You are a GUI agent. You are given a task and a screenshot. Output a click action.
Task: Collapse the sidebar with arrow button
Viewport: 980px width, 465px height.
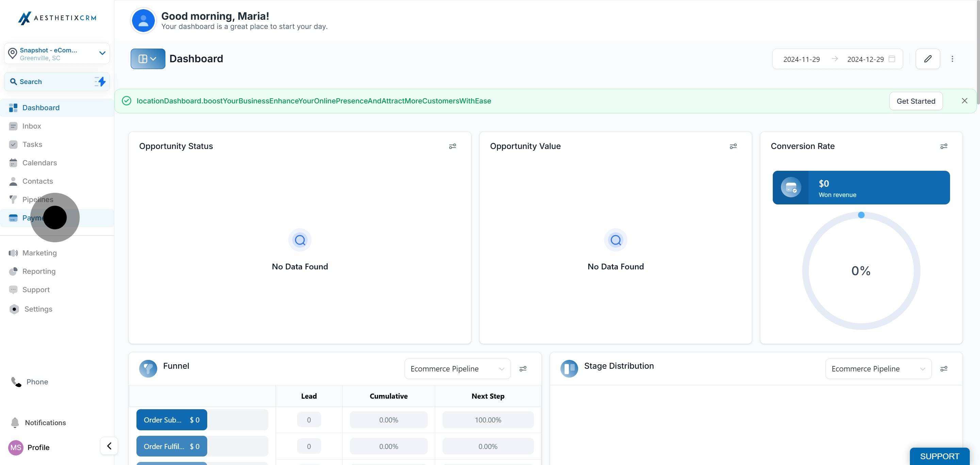click(109, 446)
